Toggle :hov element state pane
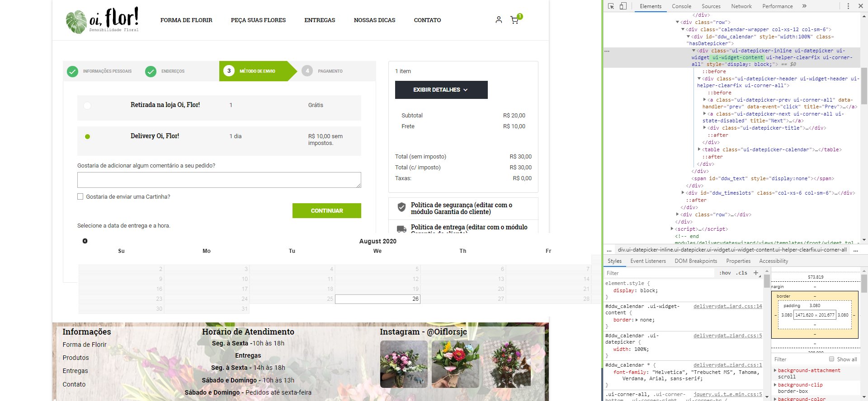868x401 pixels. 725,273
